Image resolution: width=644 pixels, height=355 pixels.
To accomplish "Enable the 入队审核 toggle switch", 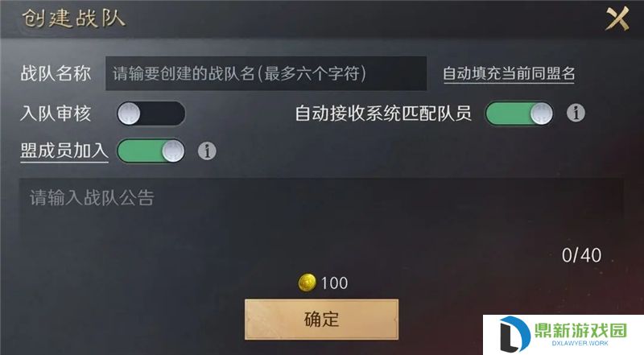I will coord(151,114).
